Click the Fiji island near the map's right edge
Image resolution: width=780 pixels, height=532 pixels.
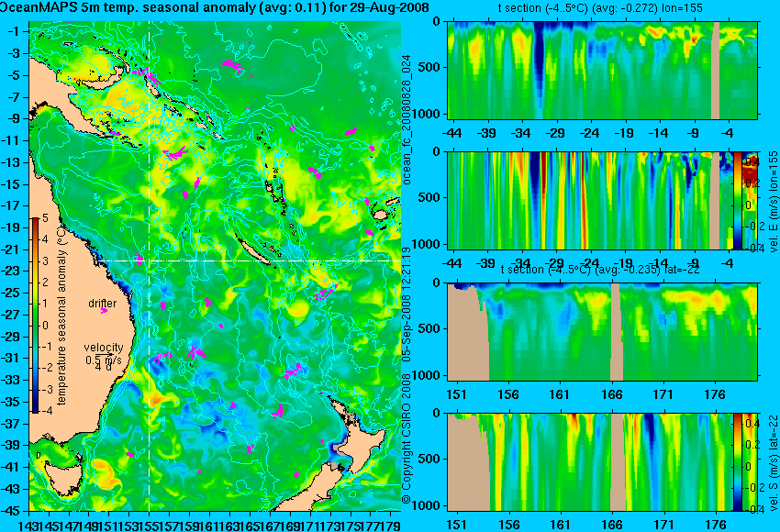click(x=381, y=216)
